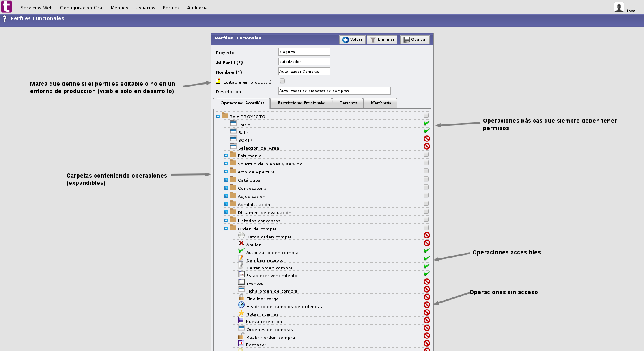Click the toba logo icon
The image size is (644, 351).
(x=6, y=6)
